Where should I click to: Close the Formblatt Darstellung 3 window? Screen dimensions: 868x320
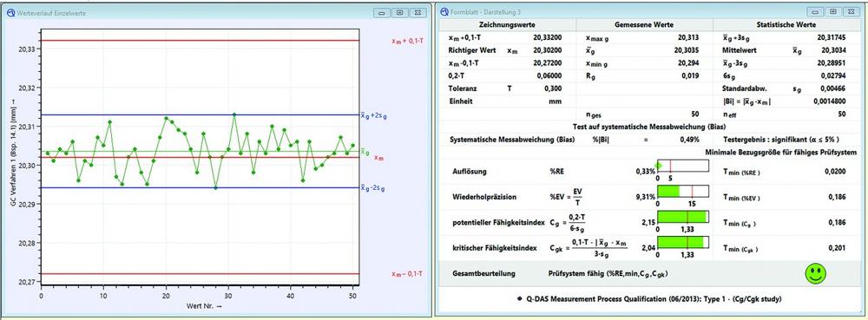(852, 11)
